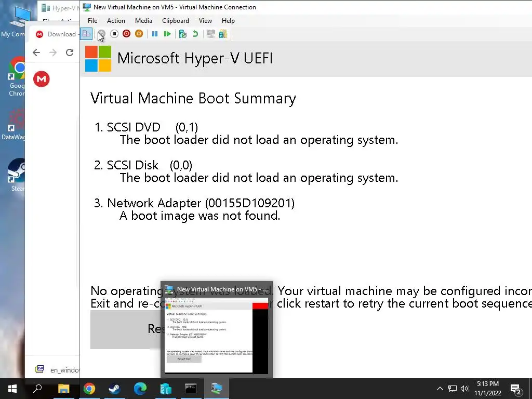532x399 pixels.
Task: Go back in the Chrome window behind
Action: [x=36, y=52]
